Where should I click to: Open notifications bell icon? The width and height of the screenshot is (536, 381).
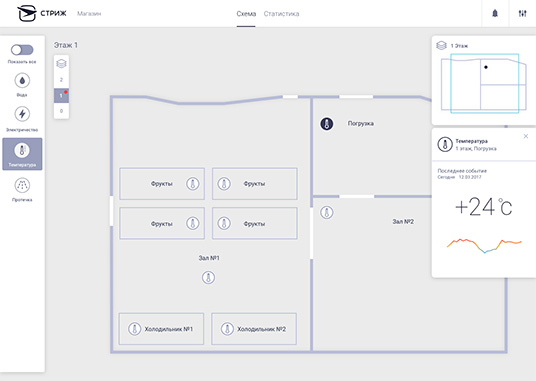pos(495,14)
